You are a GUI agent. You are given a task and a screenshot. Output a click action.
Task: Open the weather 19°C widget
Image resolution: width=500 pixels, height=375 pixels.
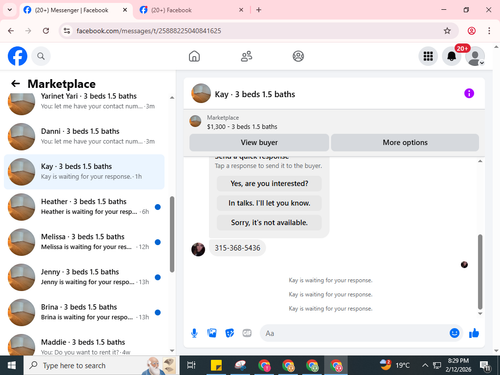coord(395,365)
